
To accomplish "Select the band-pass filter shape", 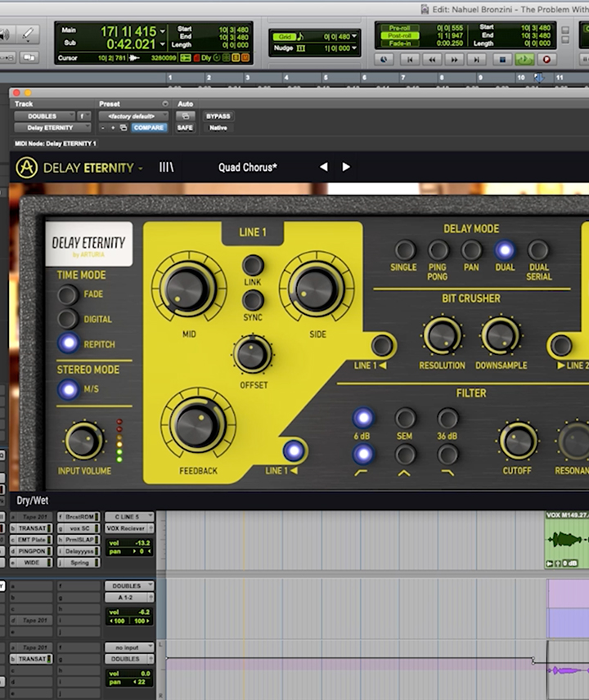I will pyautogui.click(x=405, y=455).
